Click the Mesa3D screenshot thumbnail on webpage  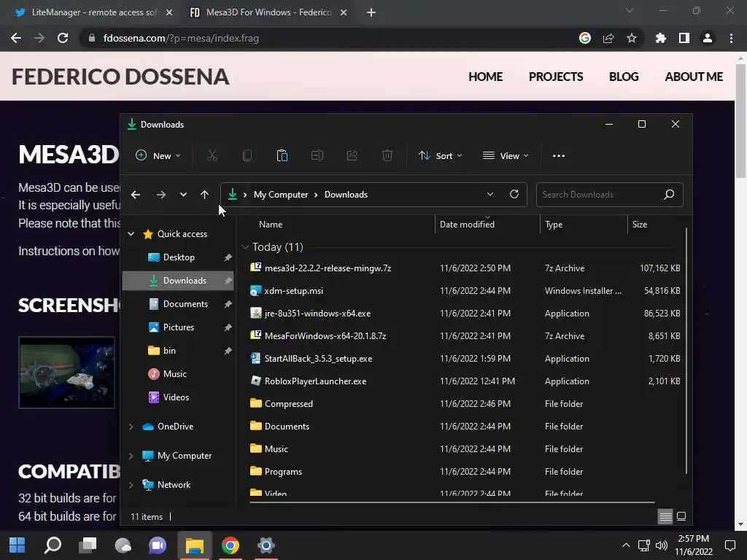(x=66, y=373)
